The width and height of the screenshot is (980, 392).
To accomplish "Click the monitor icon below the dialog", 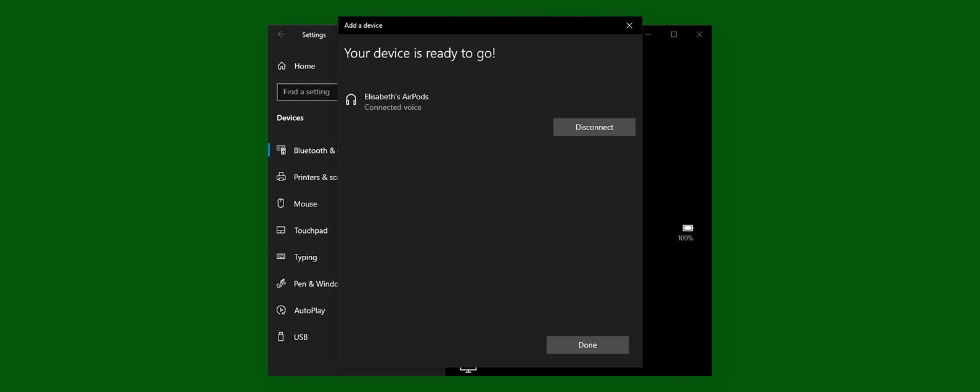I will (468, 370).
